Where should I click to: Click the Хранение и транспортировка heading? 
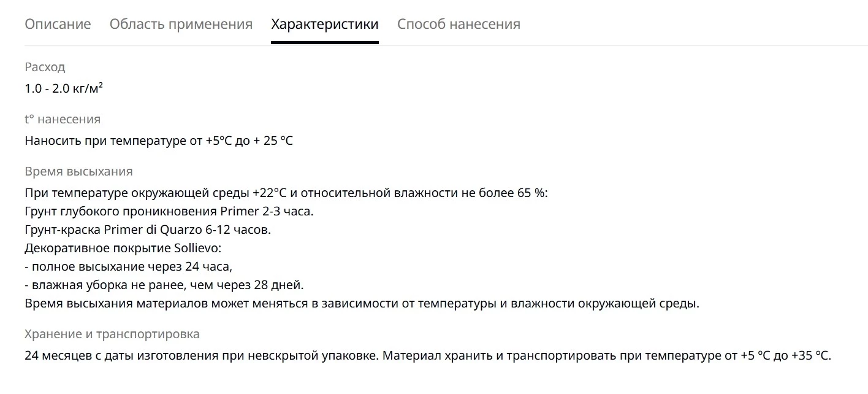(112, 334)
